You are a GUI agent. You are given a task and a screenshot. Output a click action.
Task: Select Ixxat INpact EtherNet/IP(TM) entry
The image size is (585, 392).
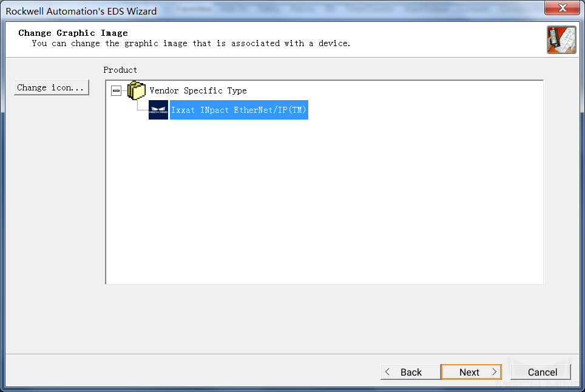point(238,110)
